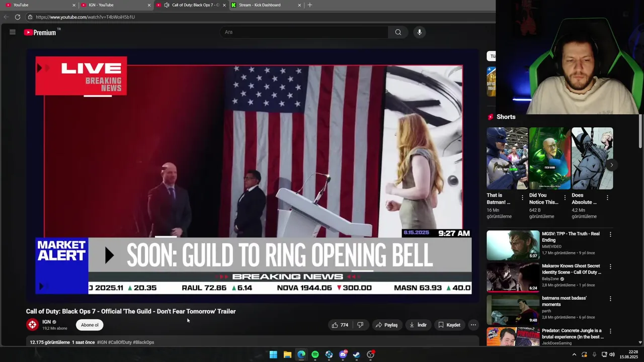Open the IGN channel avatar
The width and height of the screenshot is (644, 362).
click(x=32, y=325)
